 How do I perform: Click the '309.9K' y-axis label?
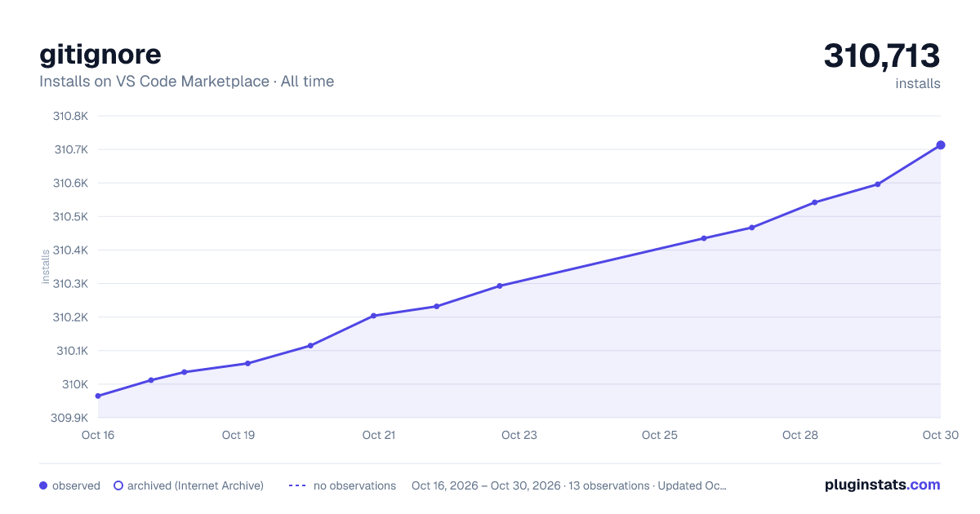[70, 419]
